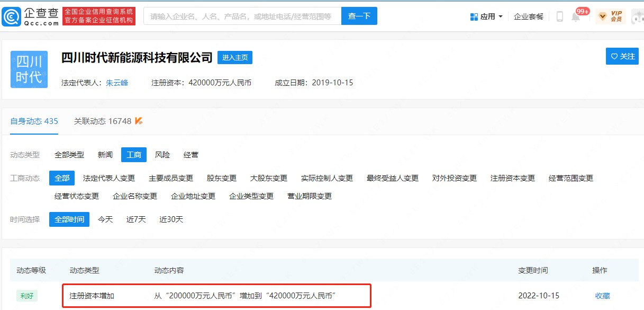Select the 全部类型 filter option
The height and width of the screenshot is (310, 644).
click(x=69, y=155)
